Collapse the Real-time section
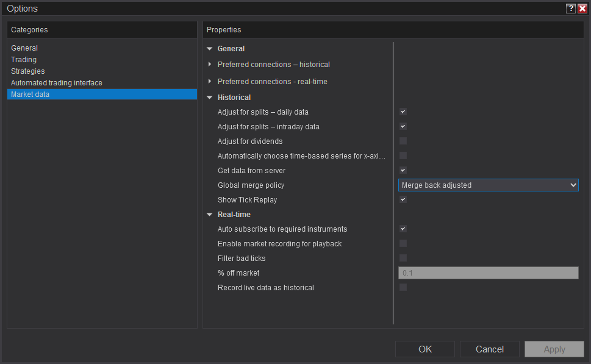Image resolution: width=591 pixels, height=364 pixels. tap(210, 215)
